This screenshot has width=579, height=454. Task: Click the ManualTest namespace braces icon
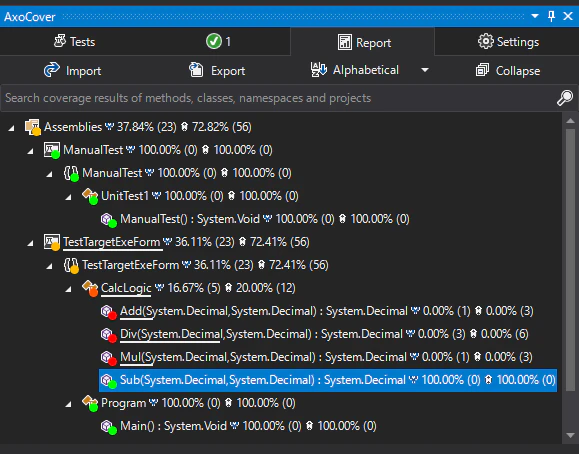[71, 173]
